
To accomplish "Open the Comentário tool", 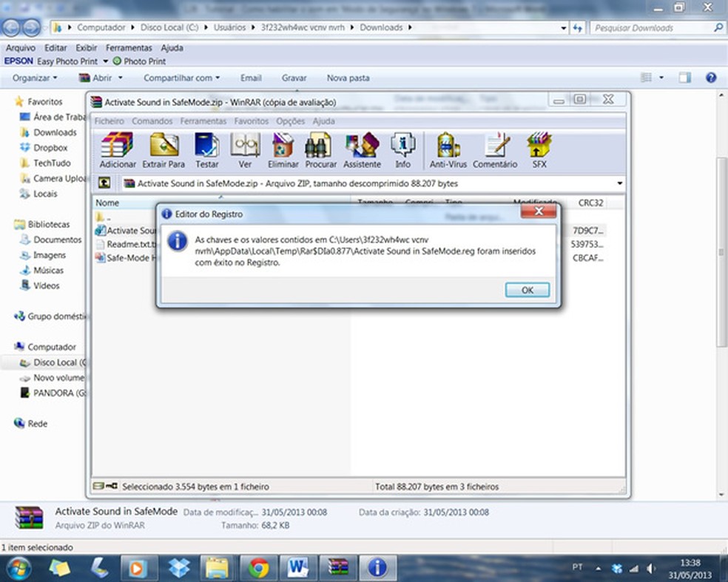I will [495, 149].
